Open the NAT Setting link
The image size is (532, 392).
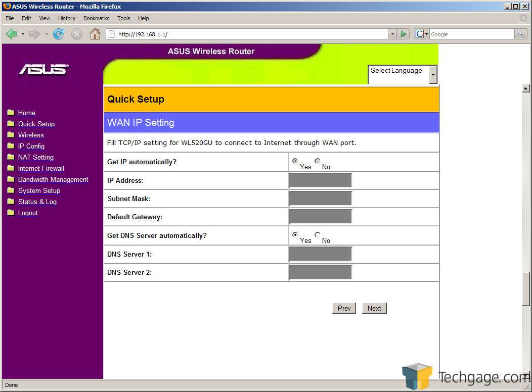pos(35,157)
